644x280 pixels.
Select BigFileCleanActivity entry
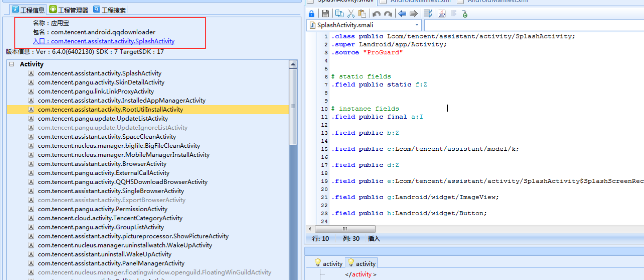click(119, 146)
